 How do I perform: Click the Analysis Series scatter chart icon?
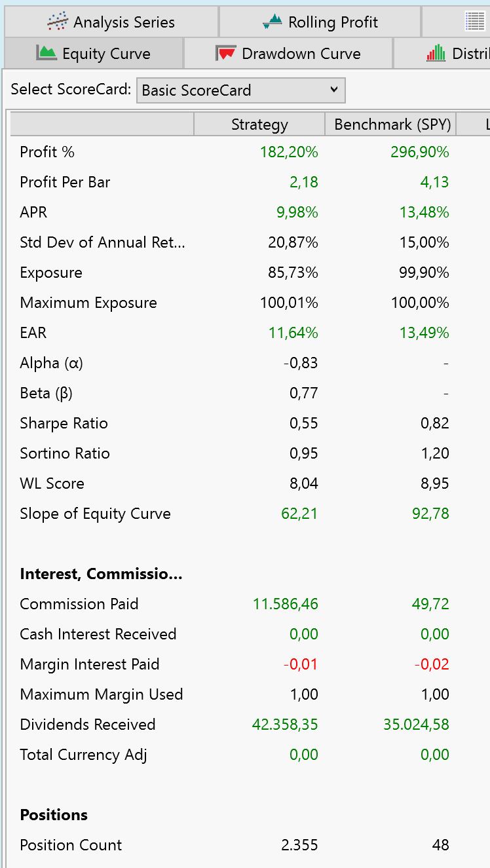click(58, 22)
